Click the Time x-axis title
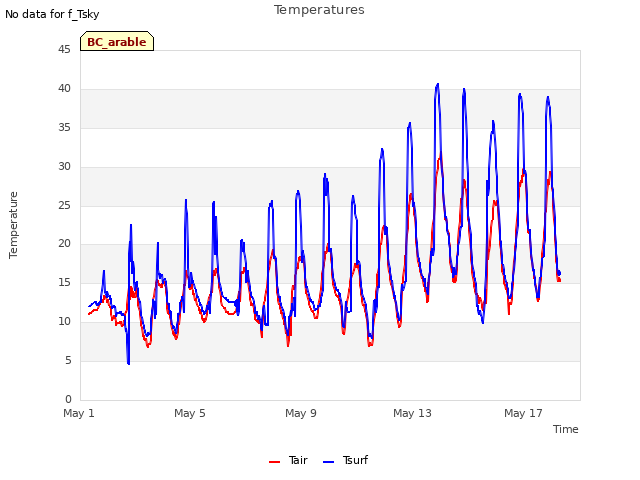This screenshot has width=640, height=480. (x=565, y=429)
